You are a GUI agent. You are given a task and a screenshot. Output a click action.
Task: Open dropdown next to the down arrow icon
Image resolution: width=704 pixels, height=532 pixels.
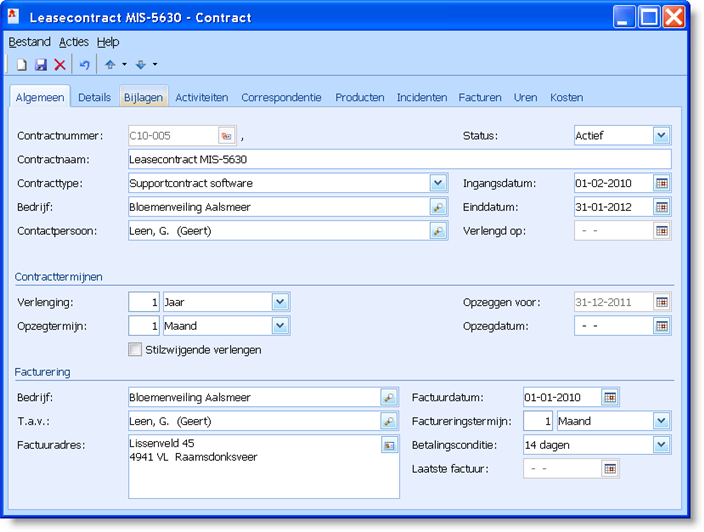155,65
